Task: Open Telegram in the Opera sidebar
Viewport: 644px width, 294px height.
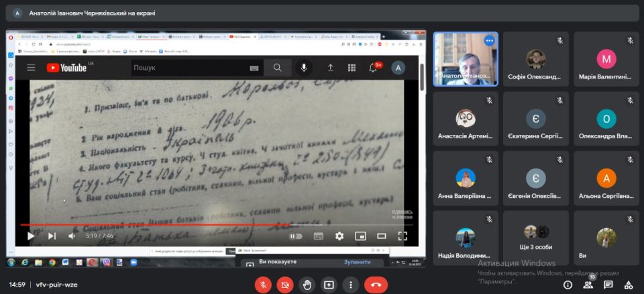Action: pyautogui.click(x=11, y=98)
